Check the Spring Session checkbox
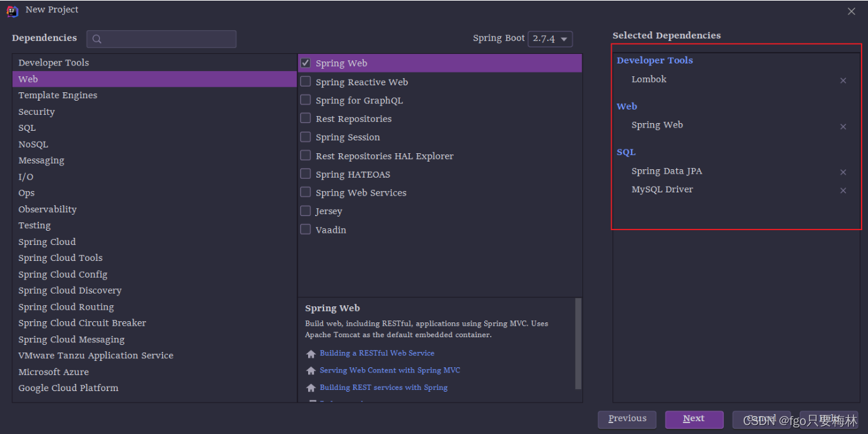The height and width of the screenshot is (434, 868). coord(306,137)
